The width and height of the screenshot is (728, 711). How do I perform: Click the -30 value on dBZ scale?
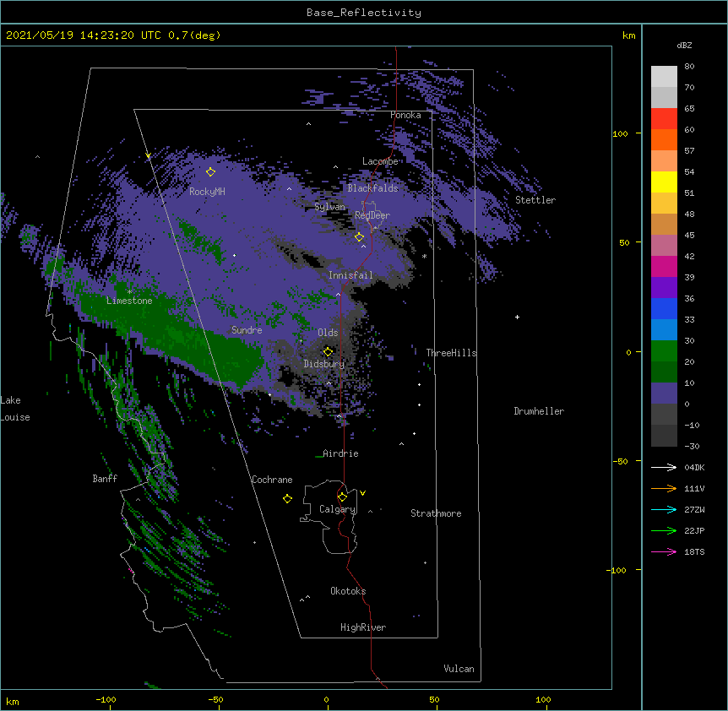(692, 446)
